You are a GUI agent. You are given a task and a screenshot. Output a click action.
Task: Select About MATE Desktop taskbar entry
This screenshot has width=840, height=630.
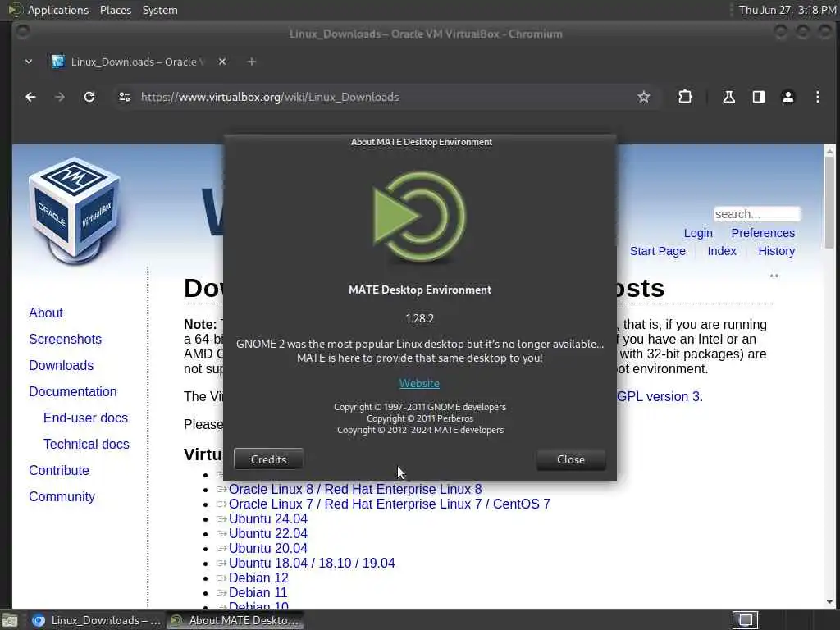(x=235, y=620)
